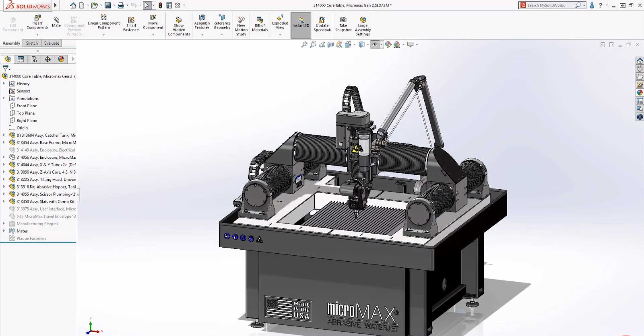Open dropdown arrow next to Save icon
The image size is (644, 336).
tap(114, 5)
